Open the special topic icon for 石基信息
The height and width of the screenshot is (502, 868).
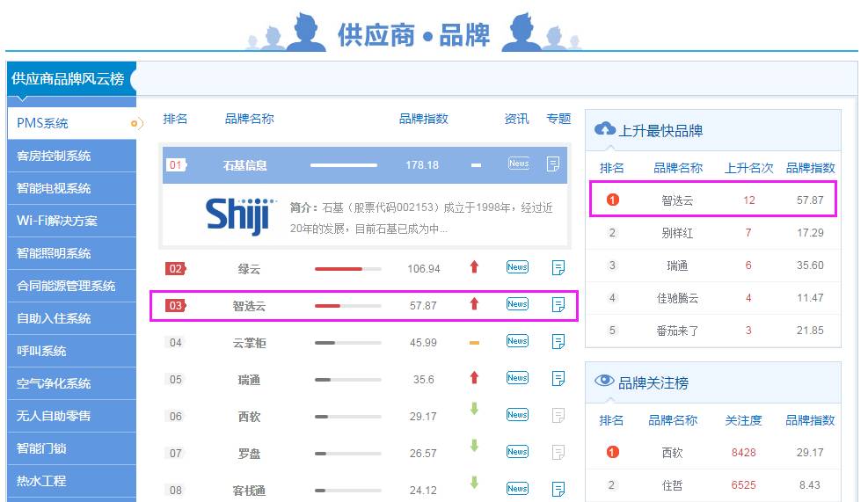[x=552, y=164]
